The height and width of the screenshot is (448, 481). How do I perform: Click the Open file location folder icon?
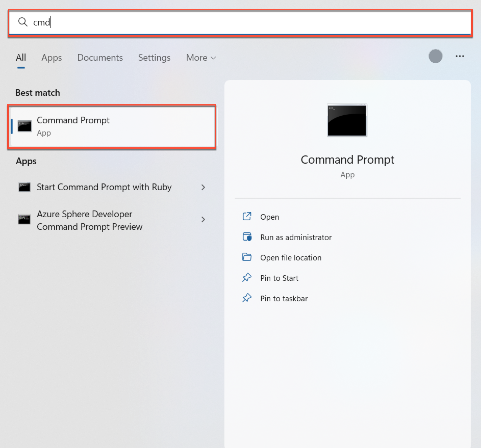point(247,257)
